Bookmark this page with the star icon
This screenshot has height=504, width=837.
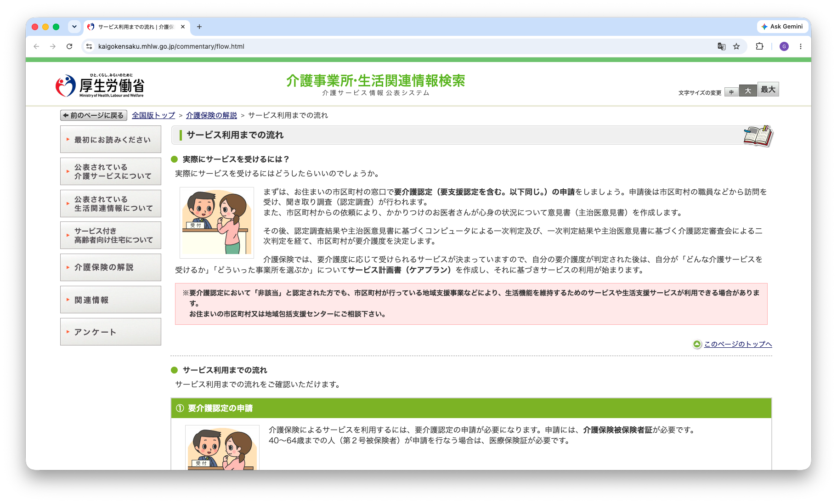click(736, 46)
